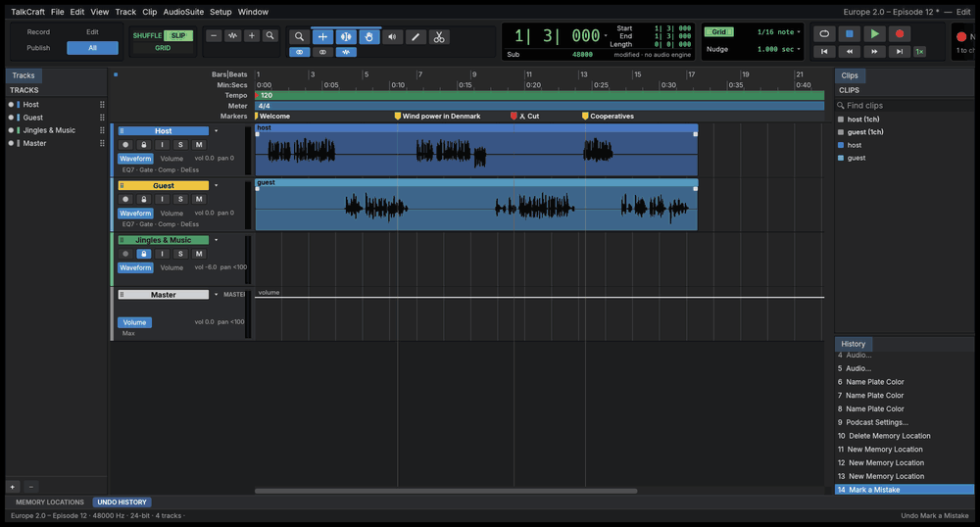Stop playback with the blue stop button
Viewport: 980px width, 527px height.
pyautogui.click(x=850, y=33)
